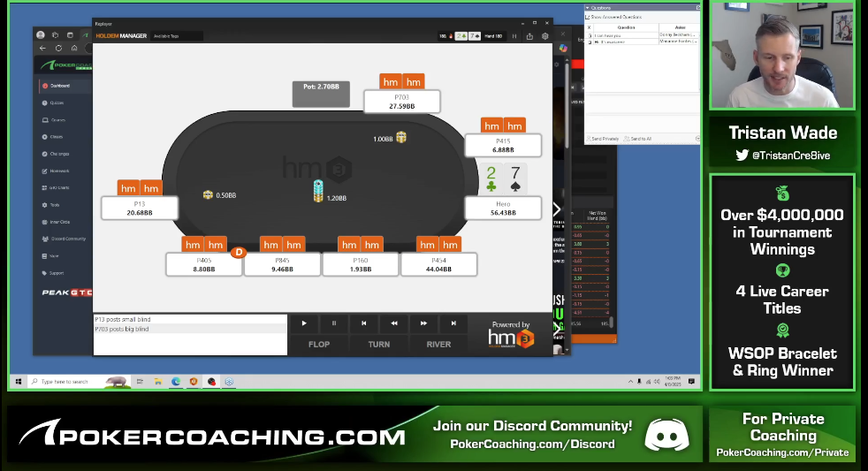Open Inner Circle in sidebar

point(59,222)
